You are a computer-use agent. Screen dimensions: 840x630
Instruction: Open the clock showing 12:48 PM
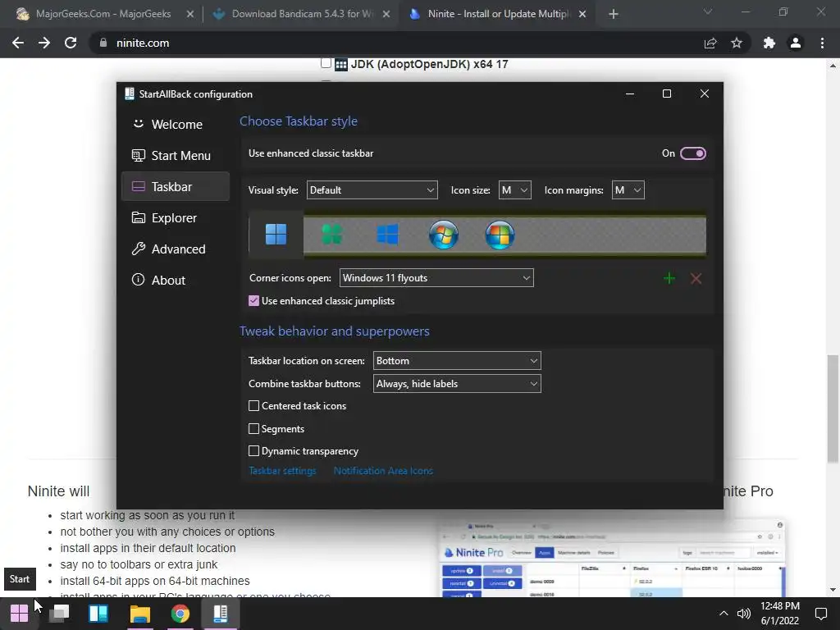click(780, 614)
